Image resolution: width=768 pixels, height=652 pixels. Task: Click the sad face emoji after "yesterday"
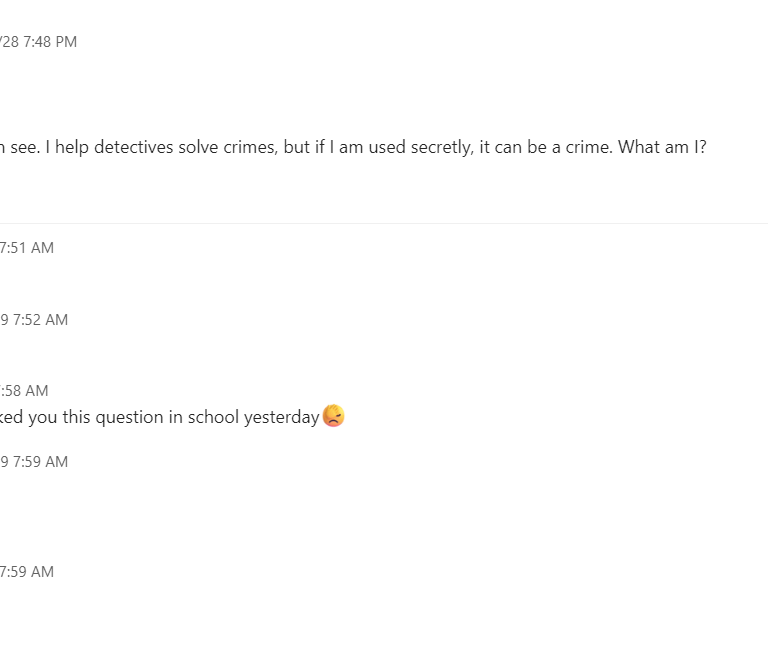[x=334, y=417]
